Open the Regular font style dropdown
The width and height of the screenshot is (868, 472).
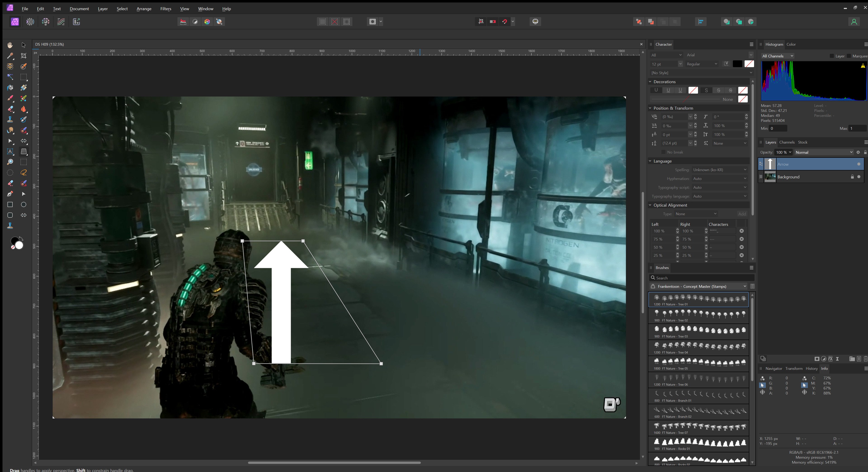click(x=702, y=64)
